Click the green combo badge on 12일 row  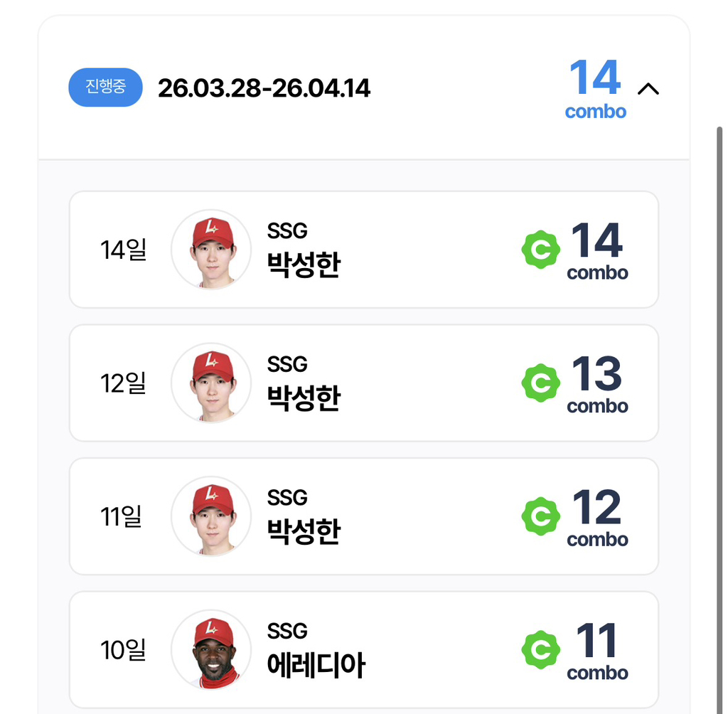540,383
